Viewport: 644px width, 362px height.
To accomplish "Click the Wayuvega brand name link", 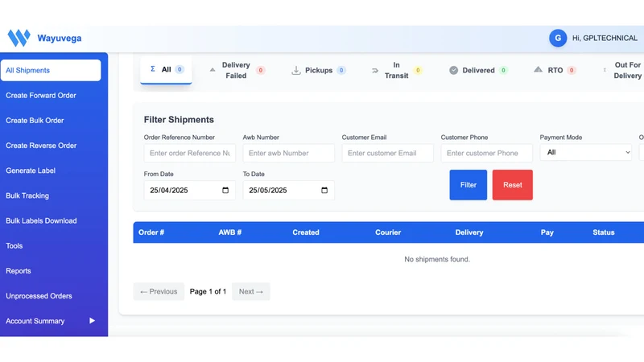I will 59,38.
